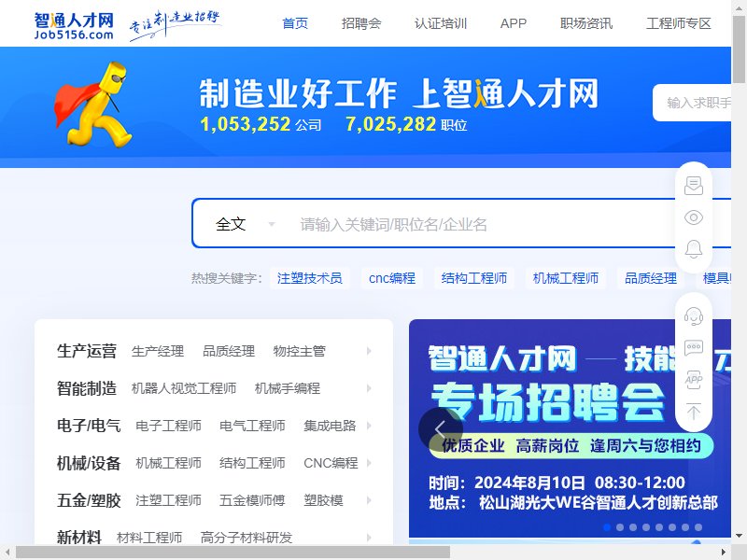Expand the 五金/塑胶 category arrow
Screen dimensions: 747x560
369,500
